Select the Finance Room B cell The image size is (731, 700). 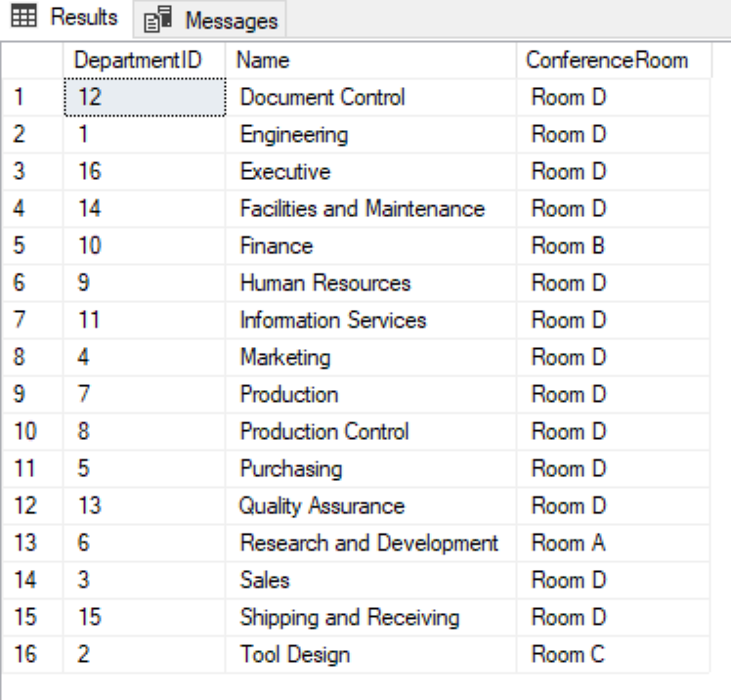(613, 245)
